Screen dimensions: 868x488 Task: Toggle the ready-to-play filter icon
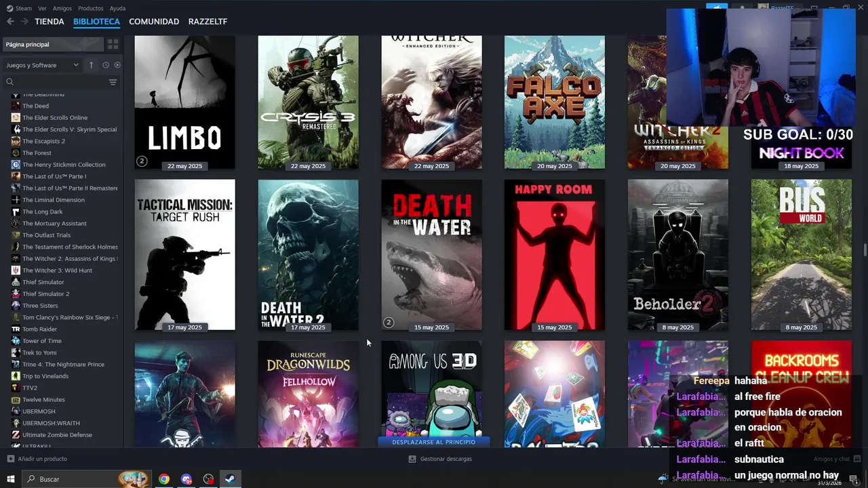(x=117, y=65)
